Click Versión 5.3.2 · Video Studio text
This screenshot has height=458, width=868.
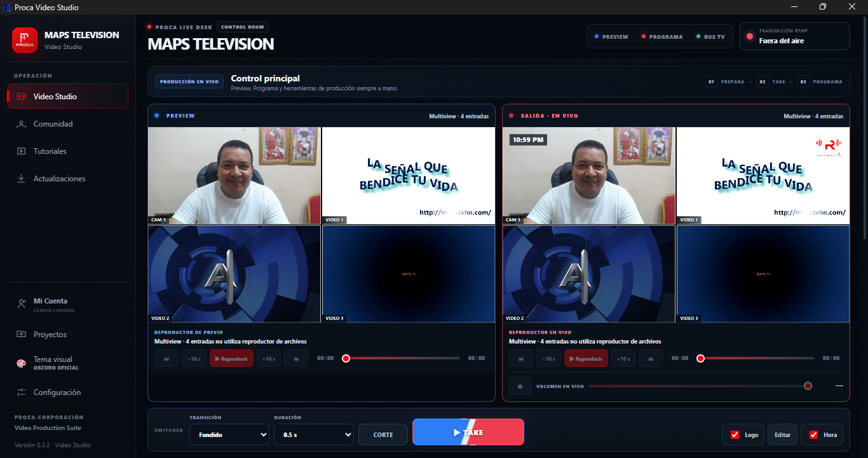[53, 445]
